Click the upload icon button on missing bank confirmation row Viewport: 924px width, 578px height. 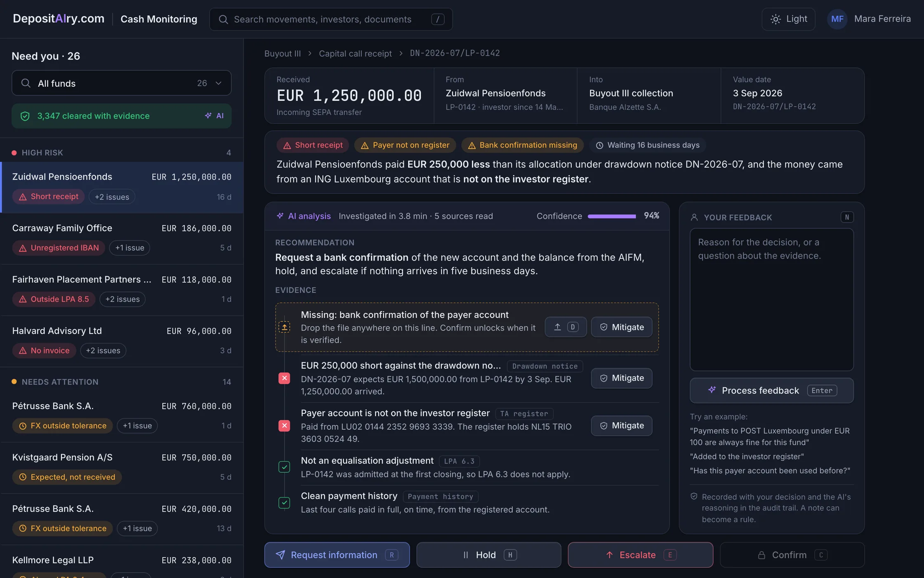[566, 327]
